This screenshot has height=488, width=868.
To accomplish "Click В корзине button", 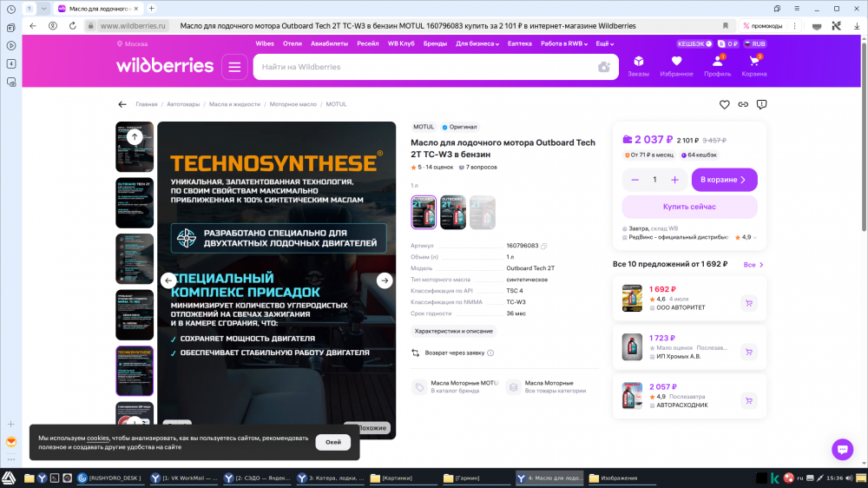I will [724, 180].
